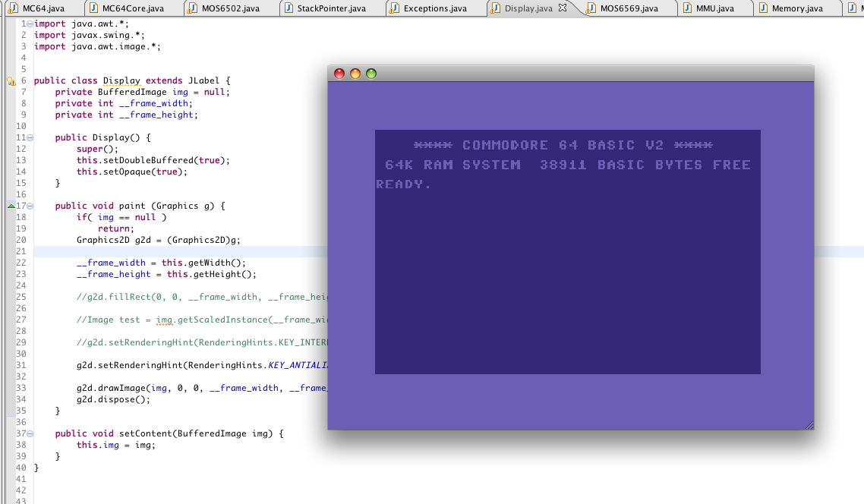Click the __frame_height field on line 9
Viewport: 864px width, 504px height.
pos(156,115)
